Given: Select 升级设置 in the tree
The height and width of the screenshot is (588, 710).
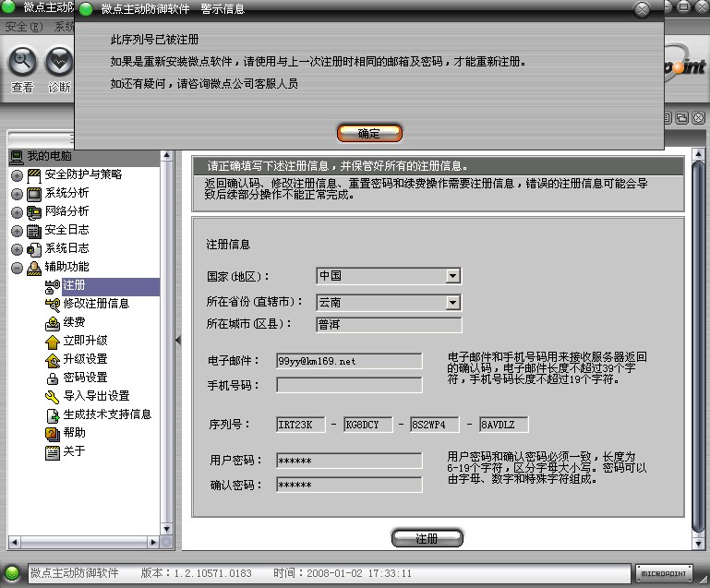Looking at the screenshot, I should tap(85, 359).
